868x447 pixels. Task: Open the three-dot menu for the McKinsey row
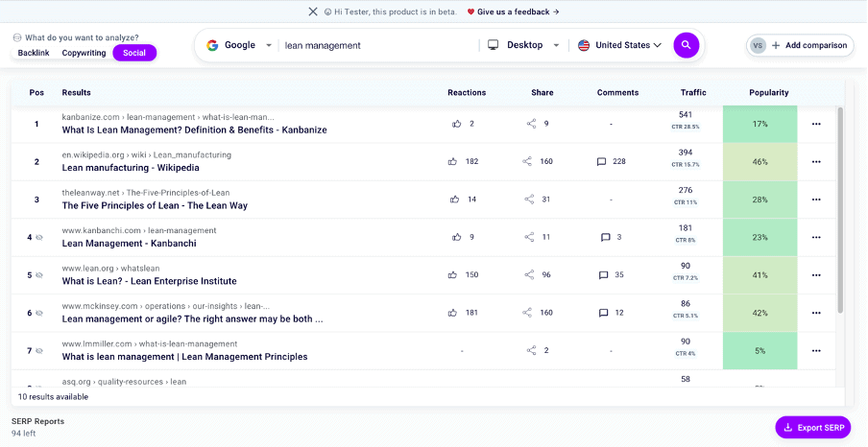click(816, 313)
